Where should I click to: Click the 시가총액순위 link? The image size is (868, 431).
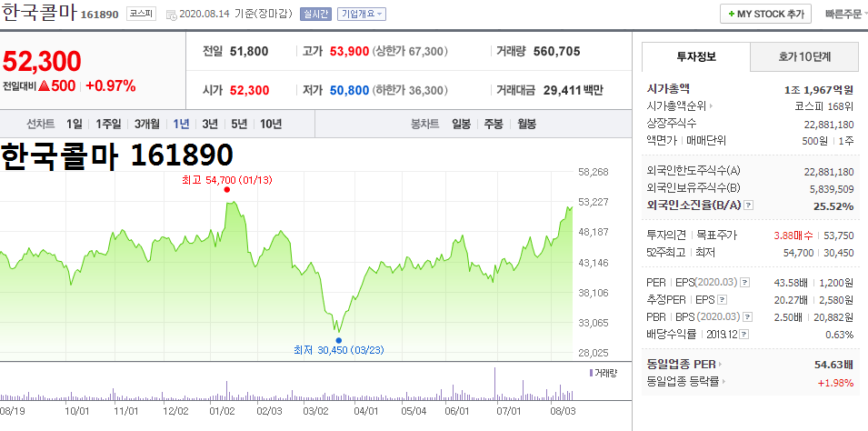(676, 106)
